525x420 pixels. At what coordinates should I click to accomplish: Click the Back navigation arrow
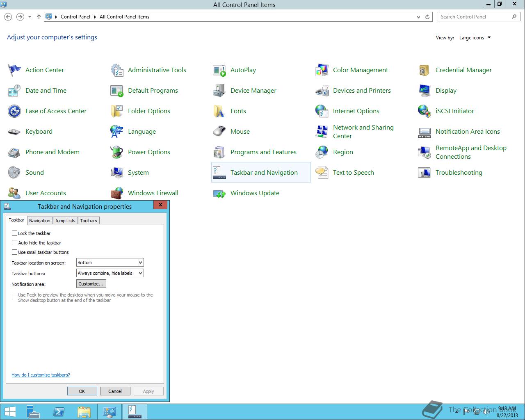pos(8,17)
